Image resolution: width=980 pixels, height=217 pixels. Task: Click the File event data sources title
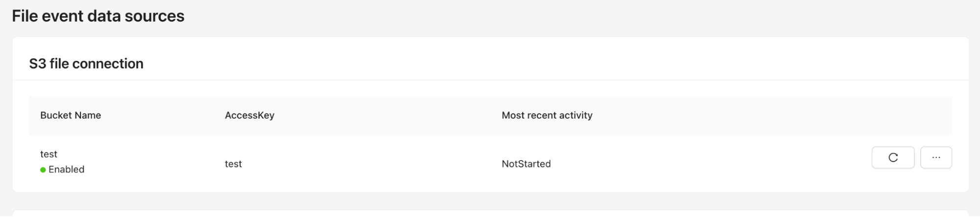(98, 16)
